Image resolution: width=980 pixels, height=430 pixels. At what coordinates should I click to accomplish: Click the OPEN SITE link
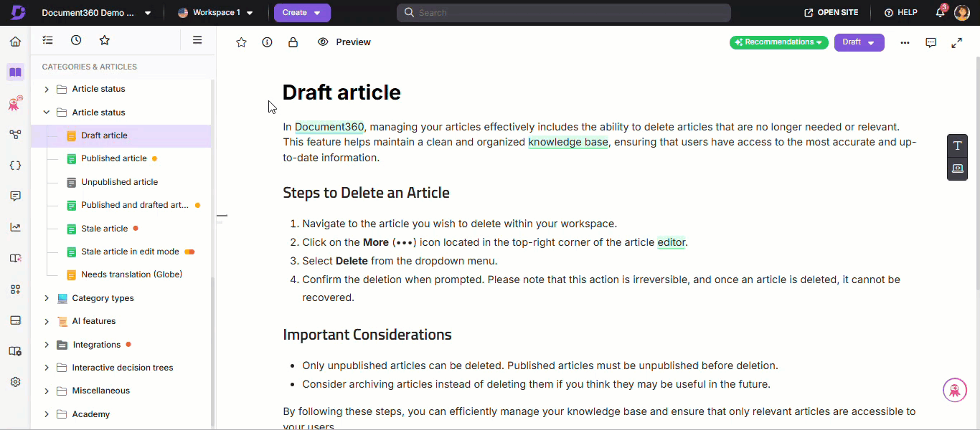click(831, 13)
